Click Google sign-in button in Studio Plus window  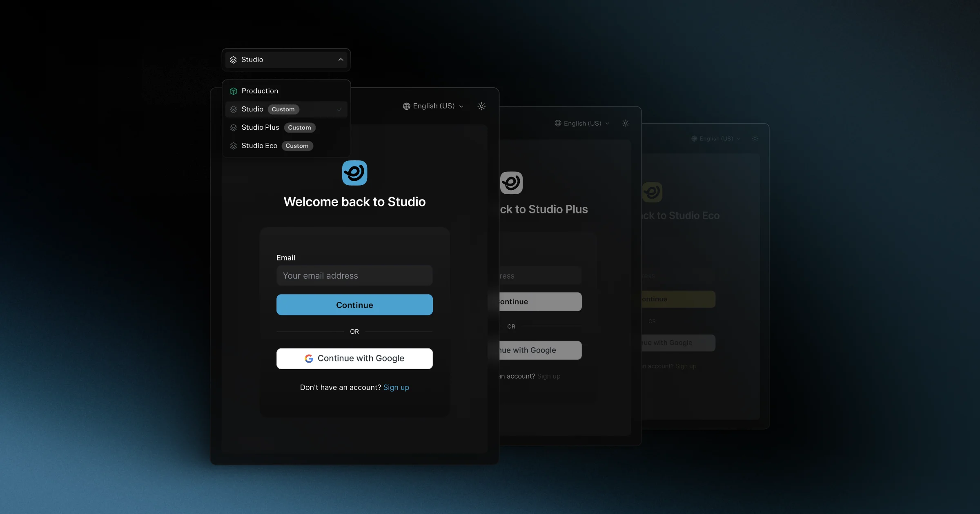coord(541,350)
